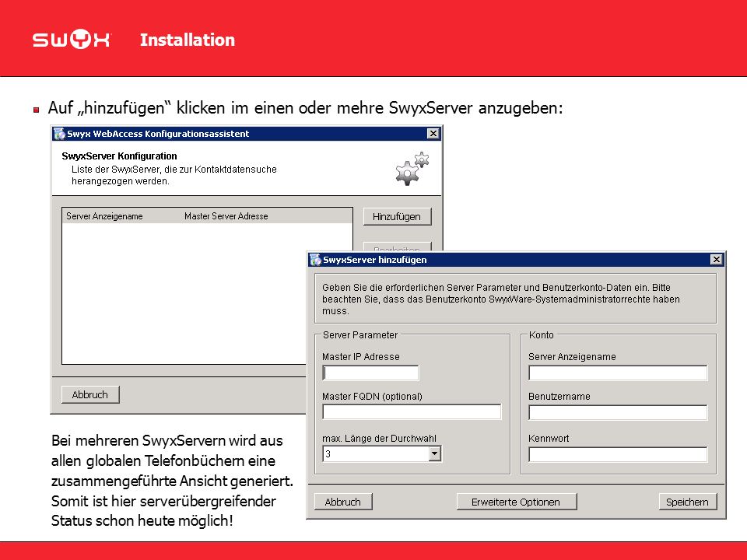Screen dimensions: 747x560
Task: Click Abbruch in the WebAccess Konfigurationsassistent window
Action: click(90, 395)
